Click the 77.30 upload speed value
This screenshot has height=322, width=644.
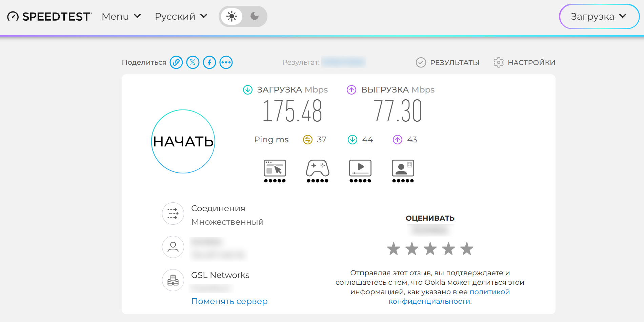point(398,111)
